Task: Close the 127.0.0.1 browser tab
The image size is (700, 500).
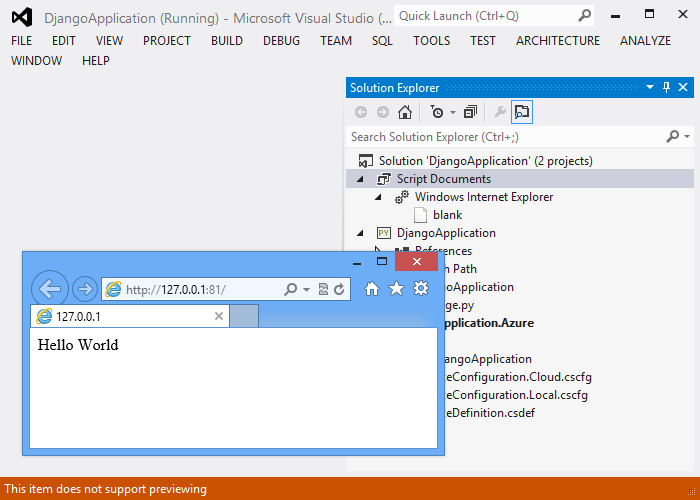Action: click(x=219, y=316)
